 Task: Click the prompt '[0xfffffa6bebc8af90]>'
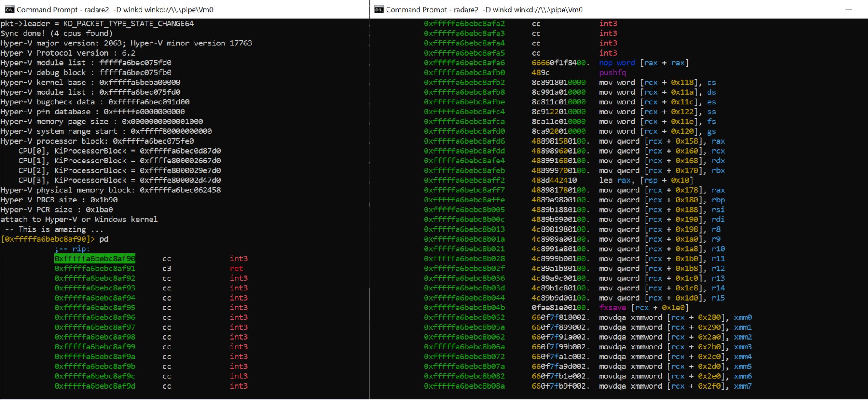point(48,239)
